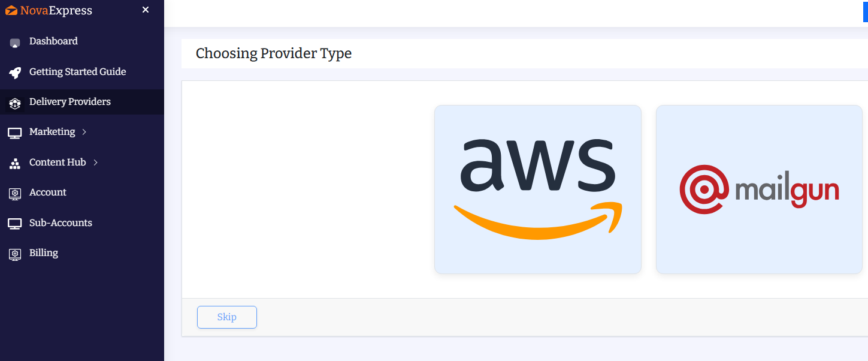Image resolution: width=868 pixels, height=361 pixels.
Task: Close the sidebar with the X icon
Action: 146,10
